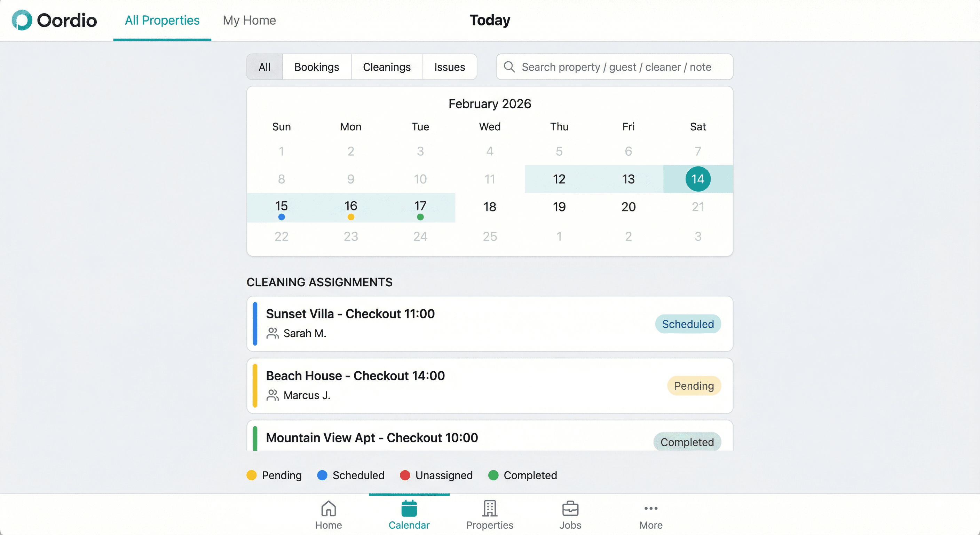This screenshot has width=980, height=535.
Task: Open the Calendar bottom navigation icon
Action: 409,509
